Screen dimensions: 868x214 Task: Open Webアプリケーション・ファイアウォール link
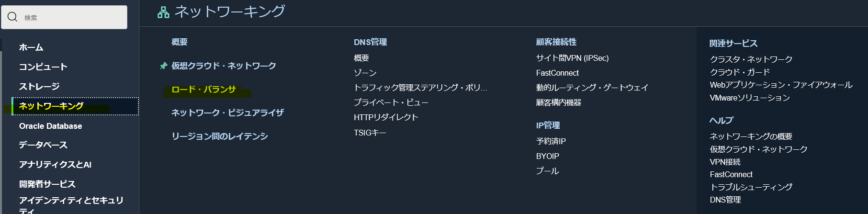tap(781, 85)
